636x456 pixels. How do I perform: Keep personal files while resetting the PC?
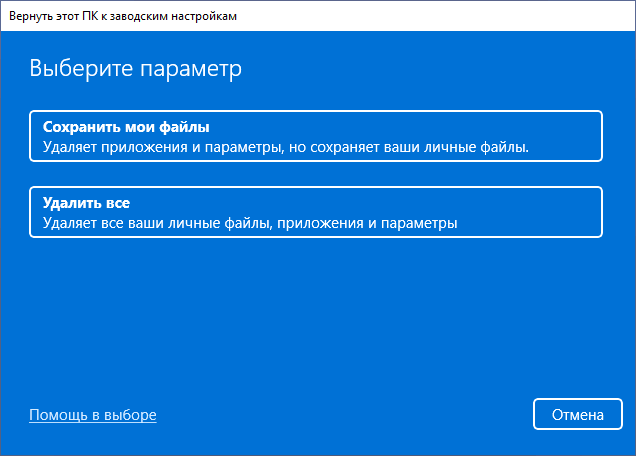point(315,136)
